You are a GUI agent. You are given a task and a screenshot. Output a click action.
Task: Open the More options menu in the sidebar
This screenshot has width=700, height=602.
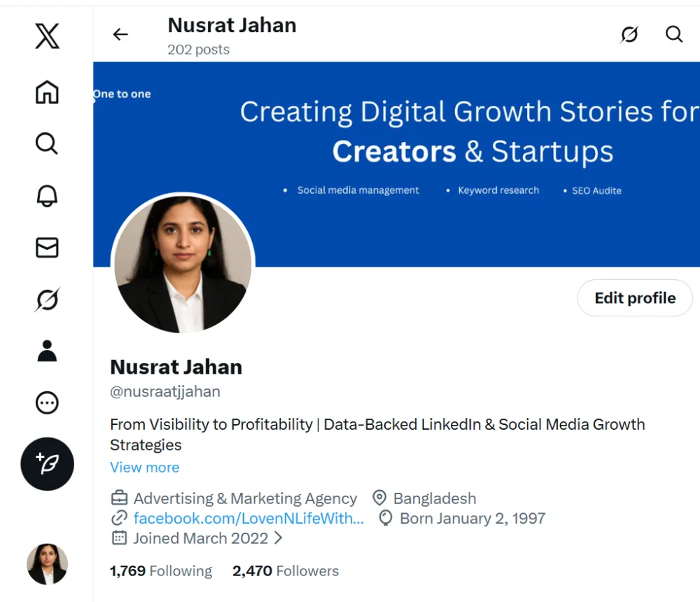[x=46, y=402]
